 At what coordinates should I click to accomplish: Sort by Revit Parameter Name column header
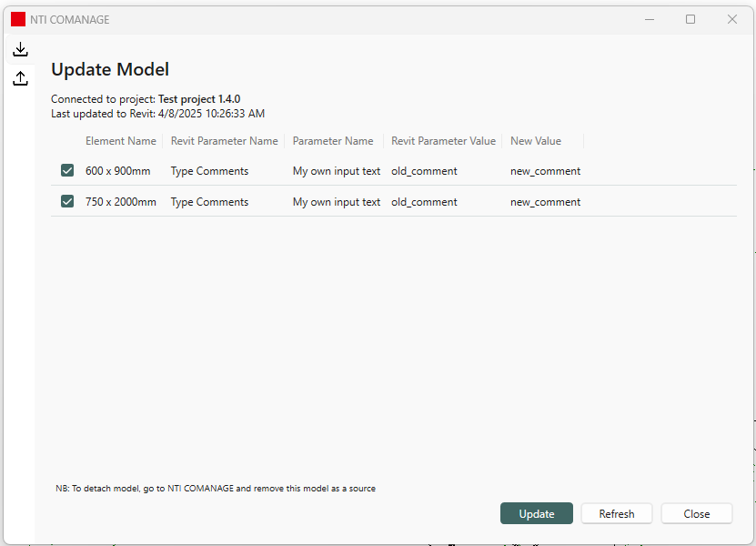(x=224, y=141)
